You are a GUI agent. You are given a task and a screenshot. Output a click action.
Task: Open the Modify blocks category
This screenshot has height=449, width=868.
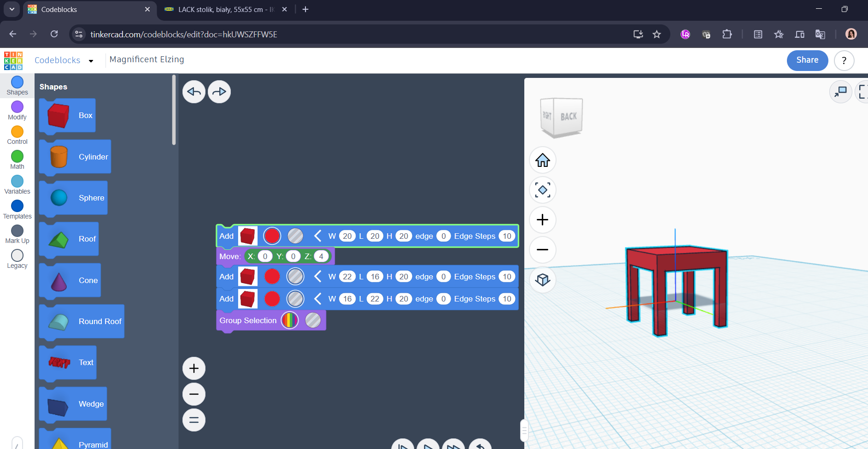(x=17, y=111)
